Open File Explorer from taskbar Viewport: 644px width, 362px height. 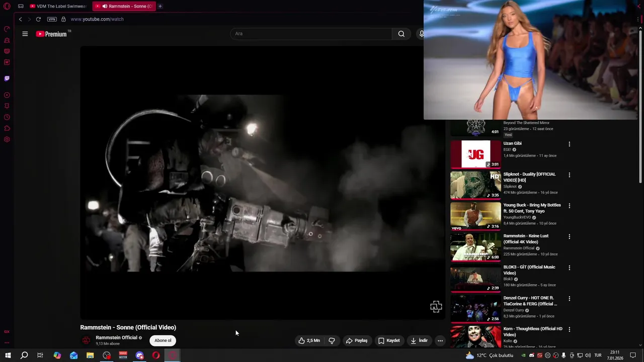[90, 355]
